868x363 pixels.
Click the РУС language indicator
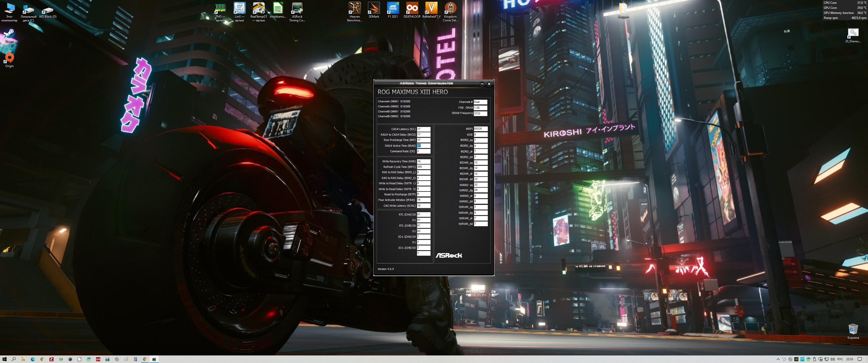[840, 359]
